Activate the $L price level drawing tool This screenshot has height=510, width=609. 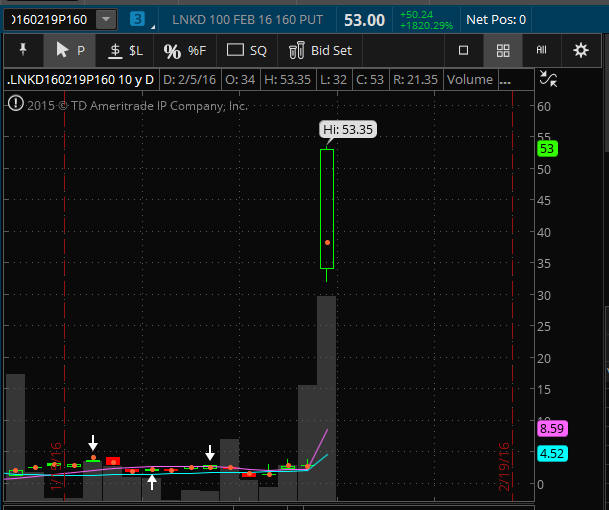pyautogui.click(x=126, y=50)
